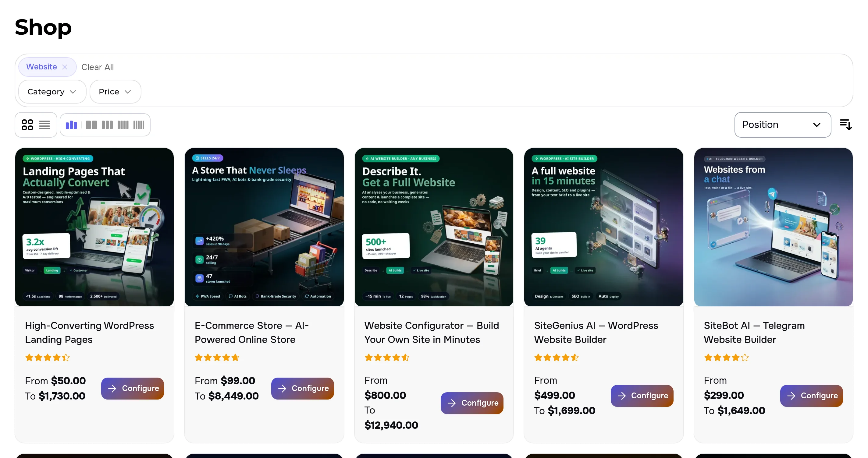Open the Price filter dropdown
This screenshot has height=458, width=868.
pos(115,92)
